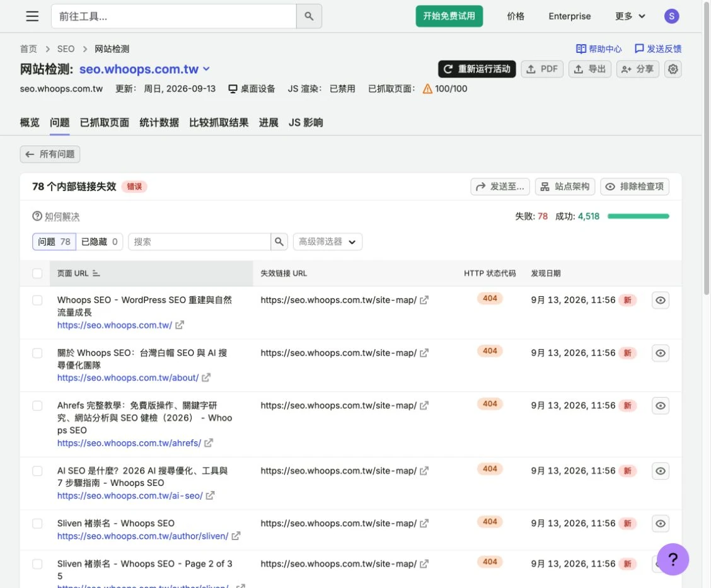This screenshot has height=588, width=711.
Task: Click into the 搜索 filter field
Action: [x=200, y=241]
